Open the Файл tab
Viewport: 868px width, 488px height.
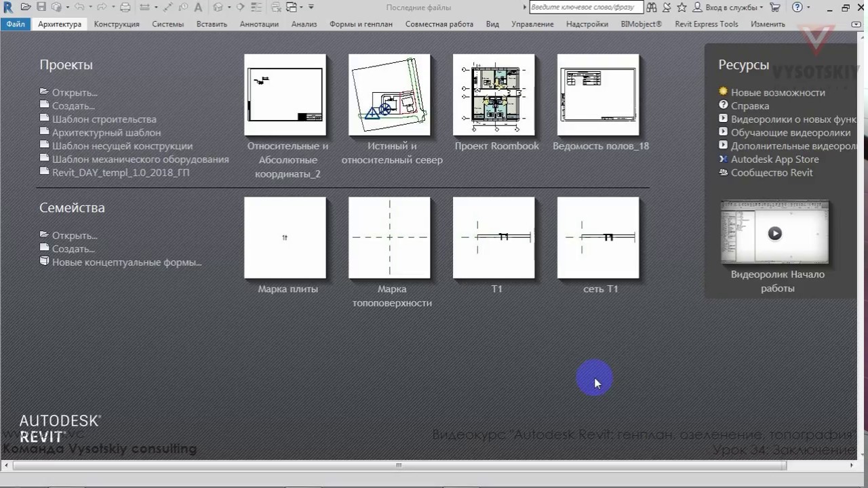[16, 24]
